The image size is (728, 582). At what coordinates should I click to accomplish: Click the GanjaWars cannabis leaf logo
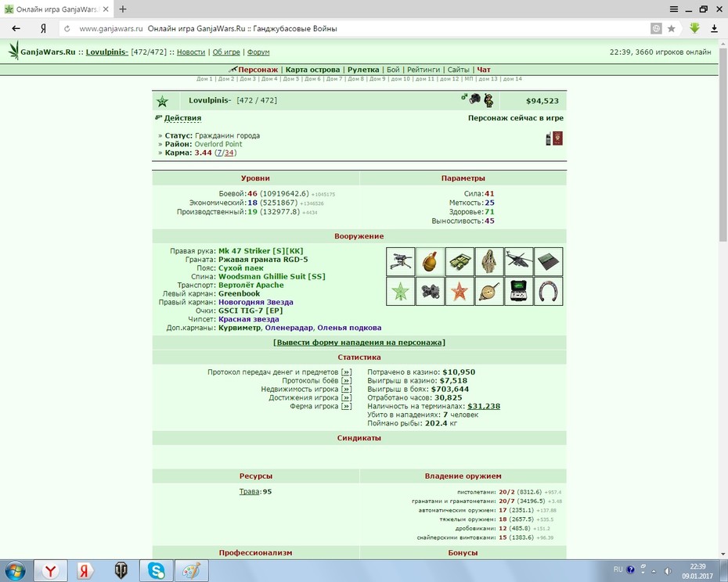coord(14,50)
